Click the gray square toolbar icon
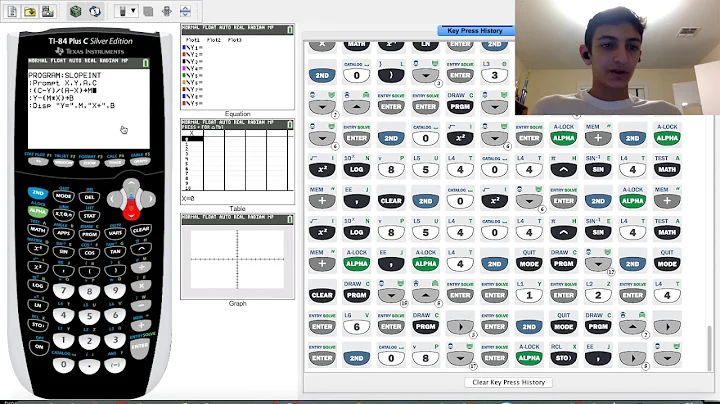 (148, 11)
